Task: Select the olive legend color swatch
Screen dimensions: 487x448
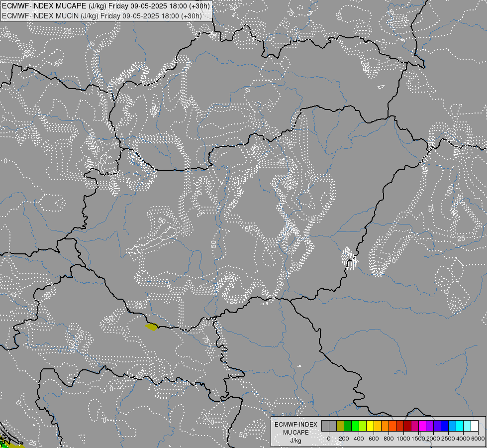Action: pyautogui.click(x=340, y=426)
